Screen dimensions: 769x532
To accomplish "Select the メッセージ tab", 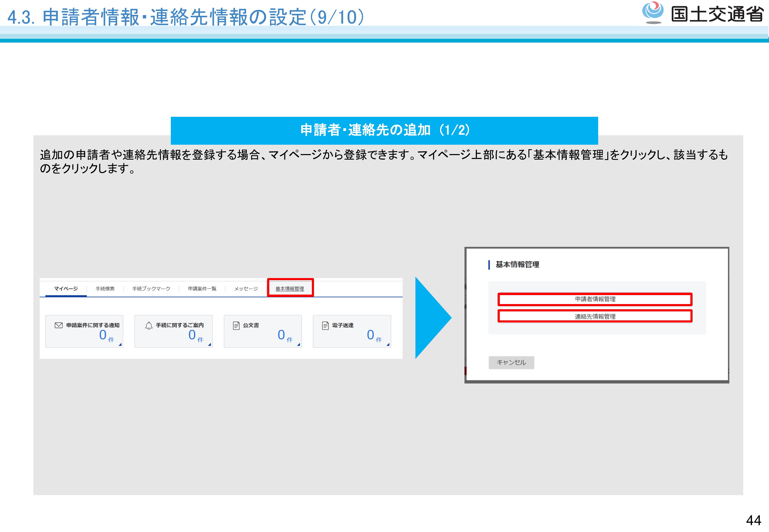I will pyautogui.click(x=246, y=289).
